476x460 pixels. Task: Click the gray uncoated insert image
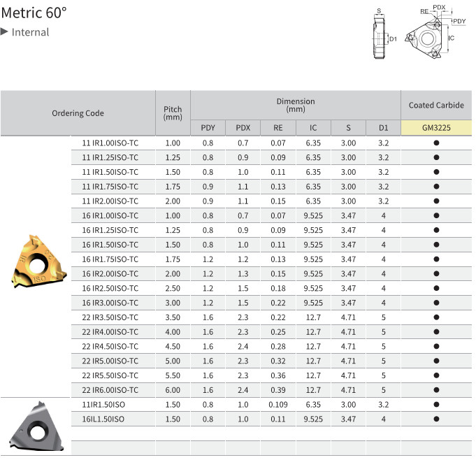tap(36, 426)
